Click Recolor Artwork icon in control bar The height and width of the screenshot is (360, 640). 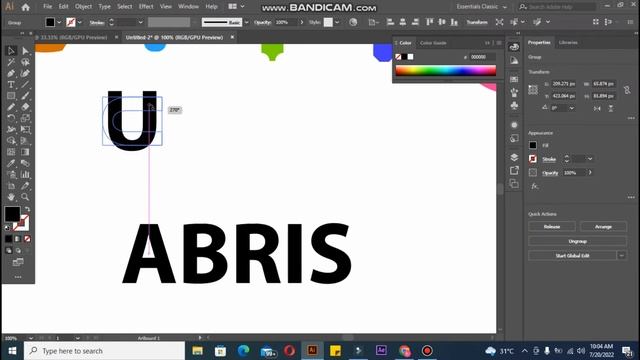tap(353, 22)
